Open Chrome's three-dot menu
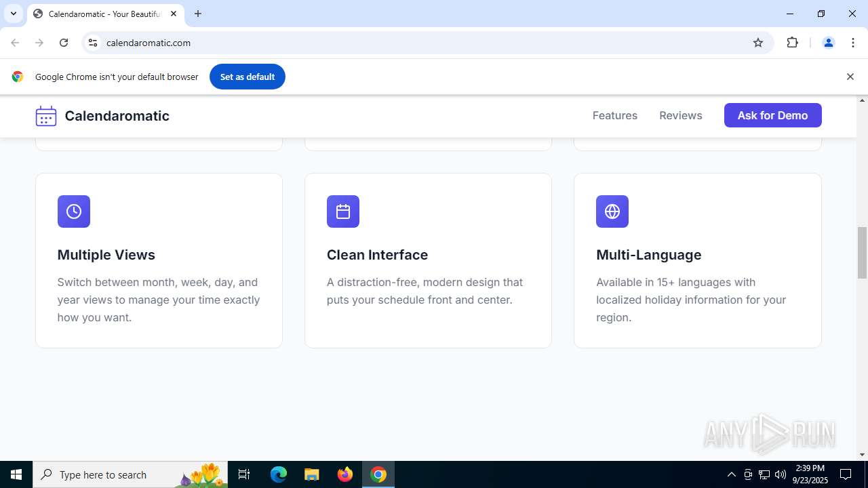868x488 pixels. coord(853,43)
